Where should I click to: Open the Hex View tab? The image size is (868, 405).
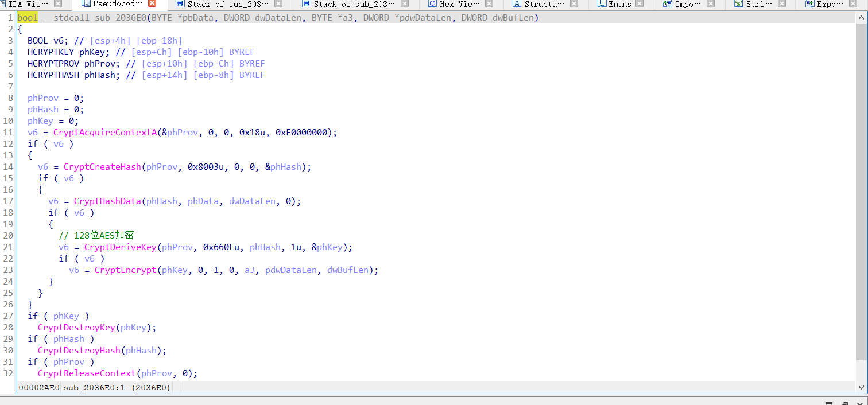tap(460, 4)
